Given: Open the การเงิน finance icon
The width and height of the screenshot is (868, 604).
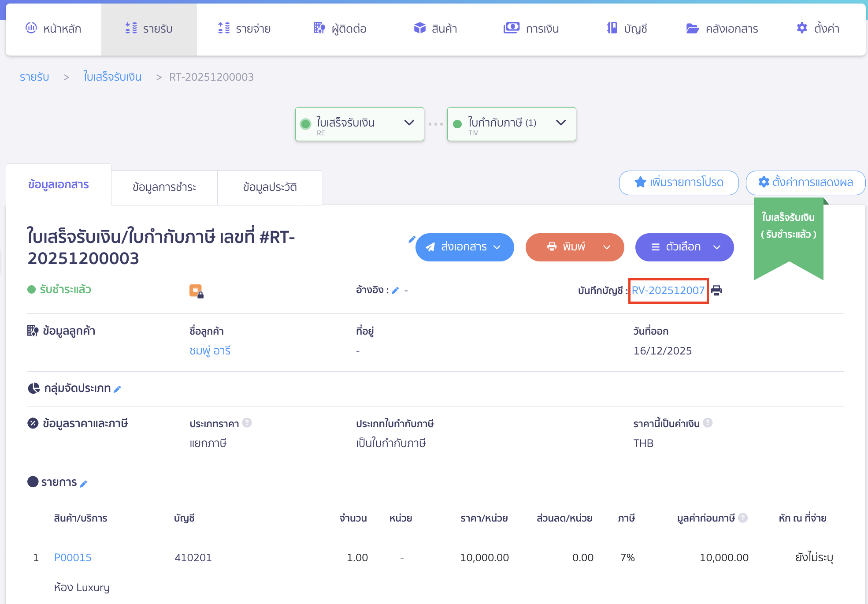Looking at the screenshot, I should pyautogui.click(x=511, y=28).
